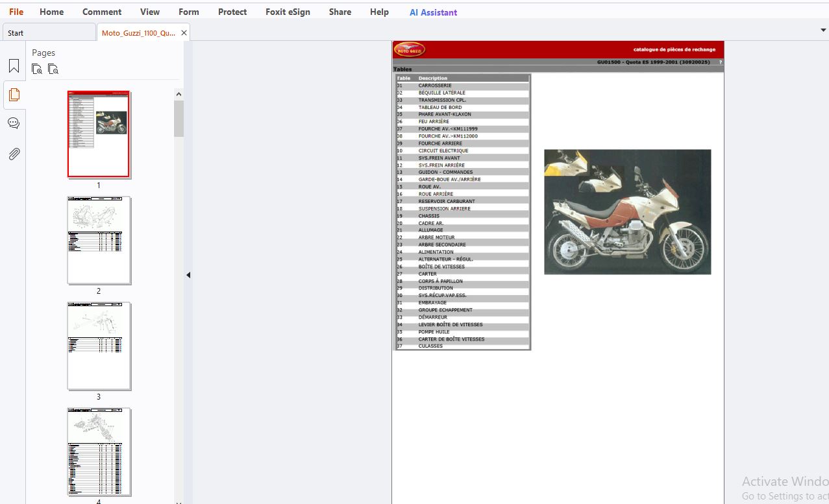Click the SUSPENSION ARRIERE row

(463, 208)
